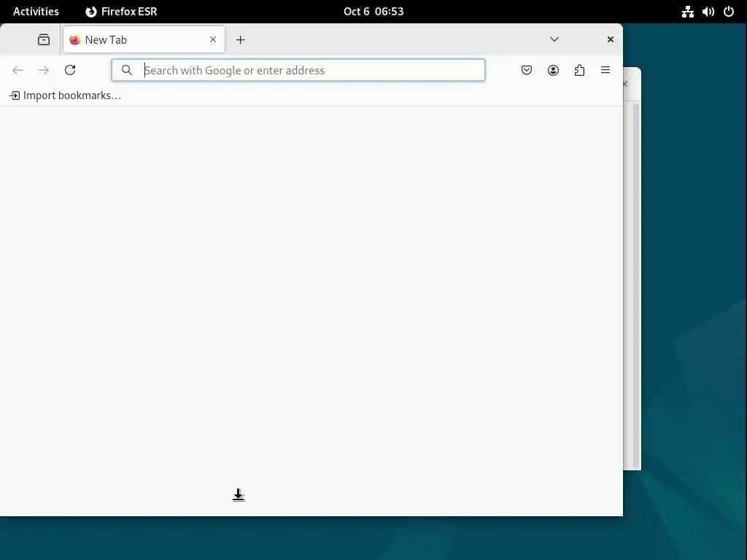Screen dimensions: 747x560
Task: Open the application hamburger menu
Action: coord(605,71)
